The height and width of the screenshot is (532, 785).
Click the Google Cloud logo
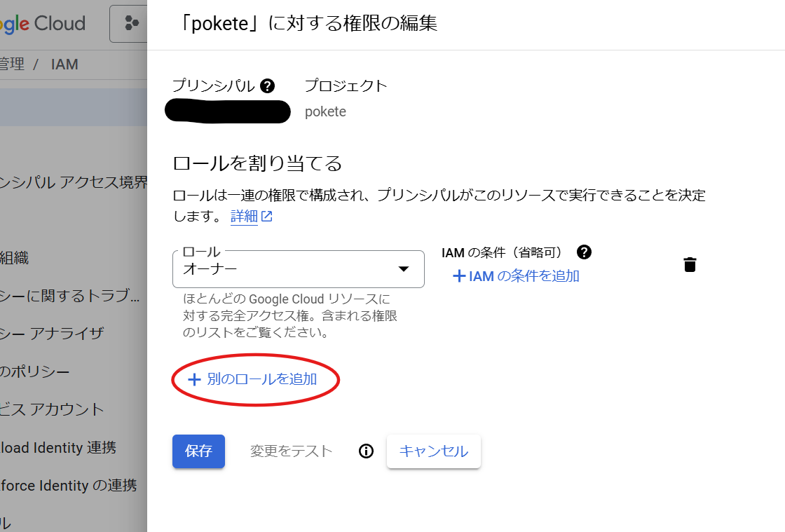[43, 24]
